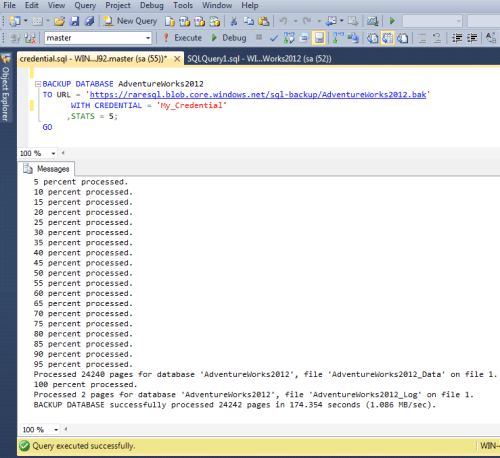Screen dimensions: 500x458
Task: Click Uncomment Selected Lines icon
Action: coord(437,38)
